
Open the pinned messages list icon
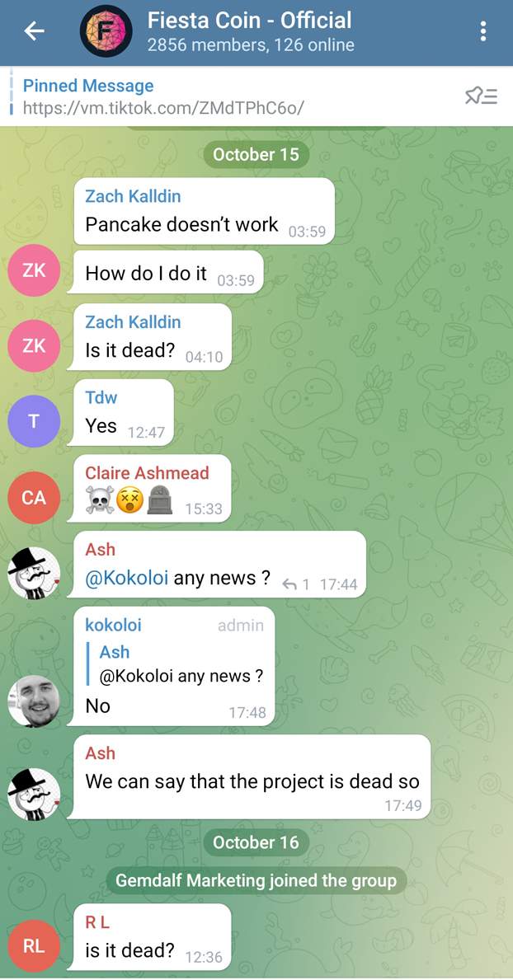coord(481,96)
